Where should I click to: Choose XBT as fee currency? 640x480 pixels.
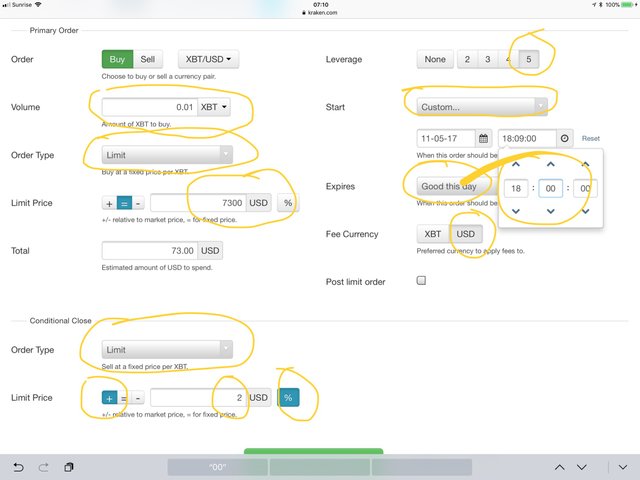pos(433,234)
